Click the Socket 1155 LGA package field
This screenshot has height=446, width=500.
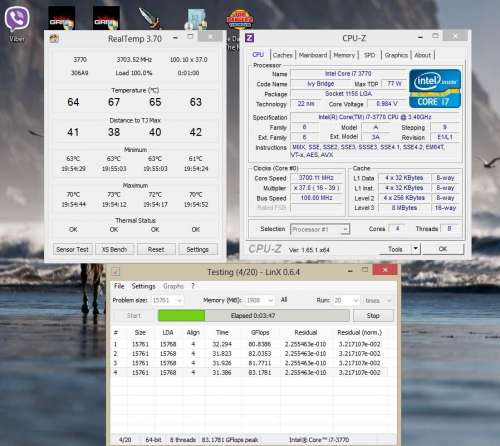pos(348,94)
